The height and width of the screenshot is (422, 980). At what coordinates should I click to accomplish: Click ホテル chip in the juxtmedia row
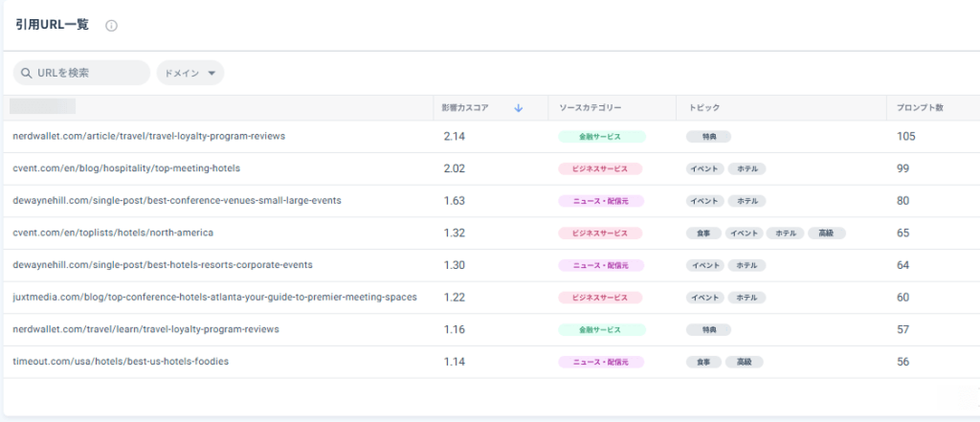pos(746,298)
